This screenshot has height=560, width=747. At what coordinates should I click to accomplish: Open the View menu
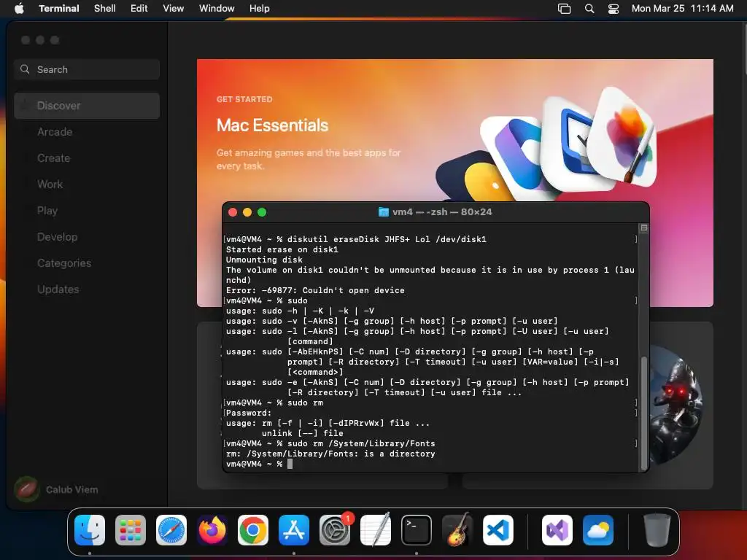coord(174,9)
